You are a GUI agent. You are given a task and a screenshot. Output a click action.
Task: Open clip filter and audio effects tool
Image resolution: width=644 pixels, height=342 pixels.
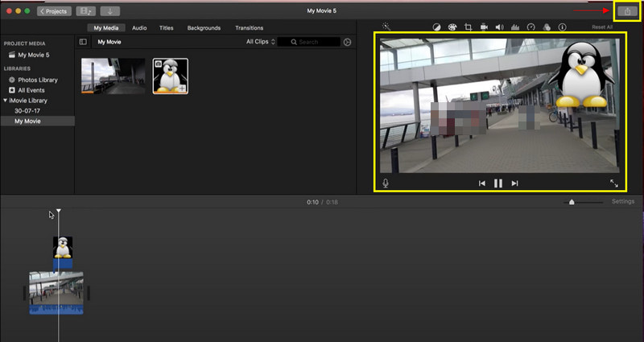(x=547, y=27)
